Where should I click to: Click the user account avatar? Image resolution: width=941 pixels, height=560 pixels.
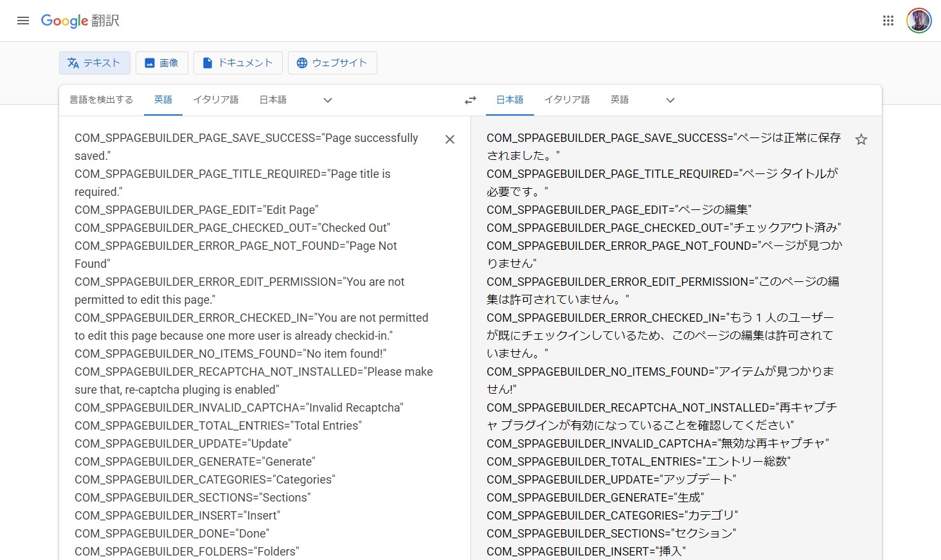tap(919, 21)
